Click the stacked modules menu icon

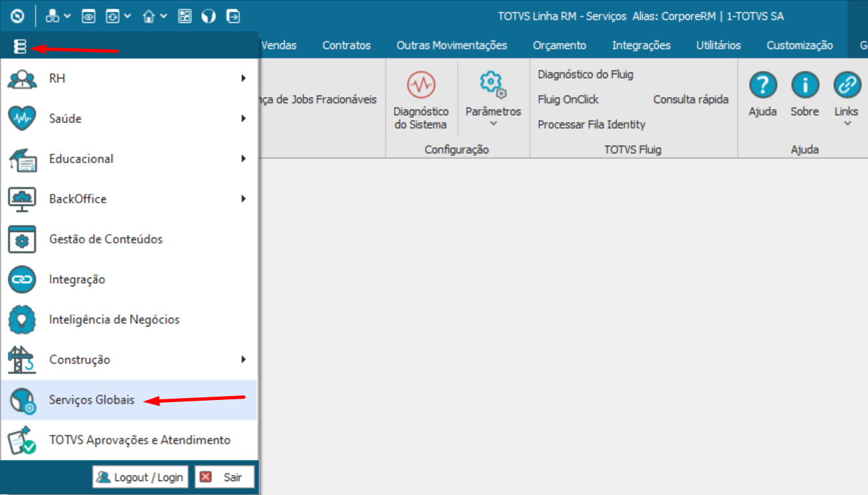20,47
